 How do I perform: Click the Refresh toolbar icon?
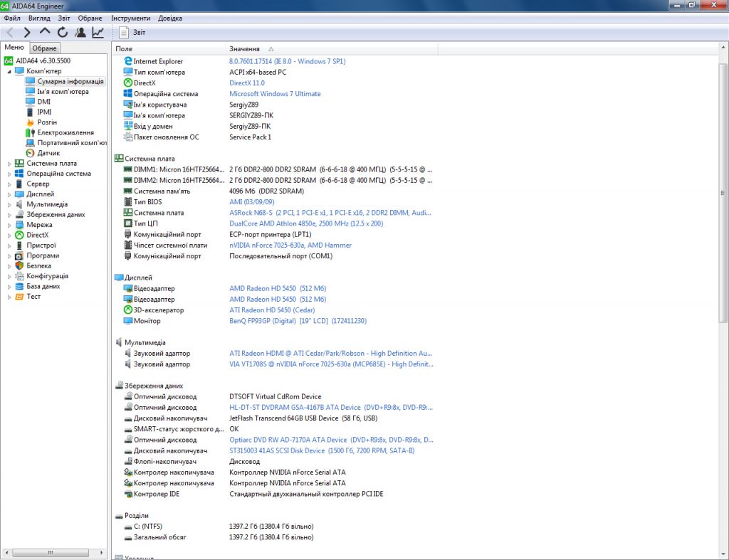click(x=63, y=32)
